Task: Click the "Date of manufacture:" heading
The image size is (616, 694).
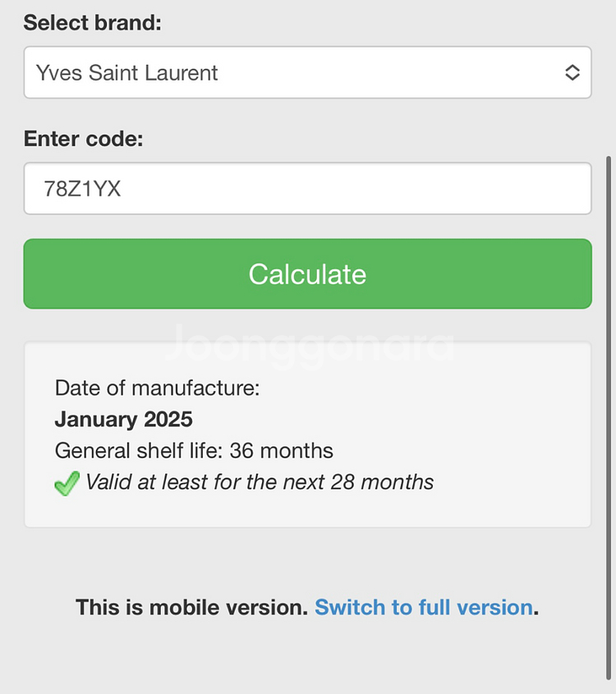Action: [x=157, y=388]
